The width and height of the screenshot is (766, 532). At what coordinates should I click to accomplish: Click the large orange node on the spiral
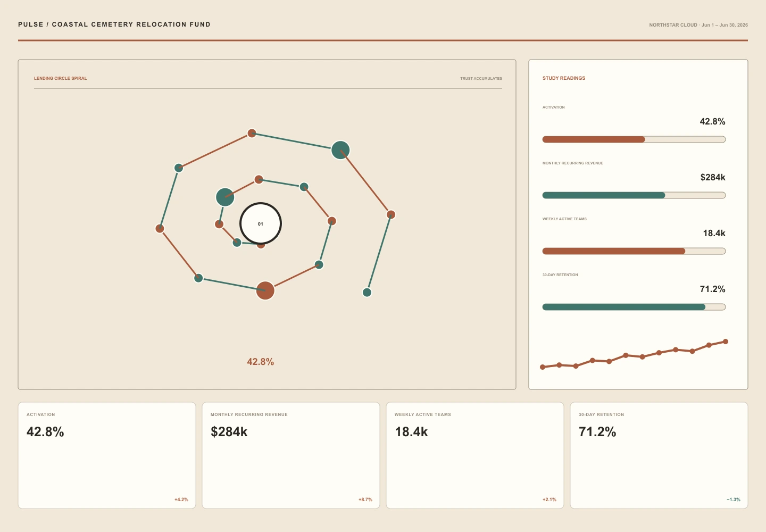(x=265, y=290)
